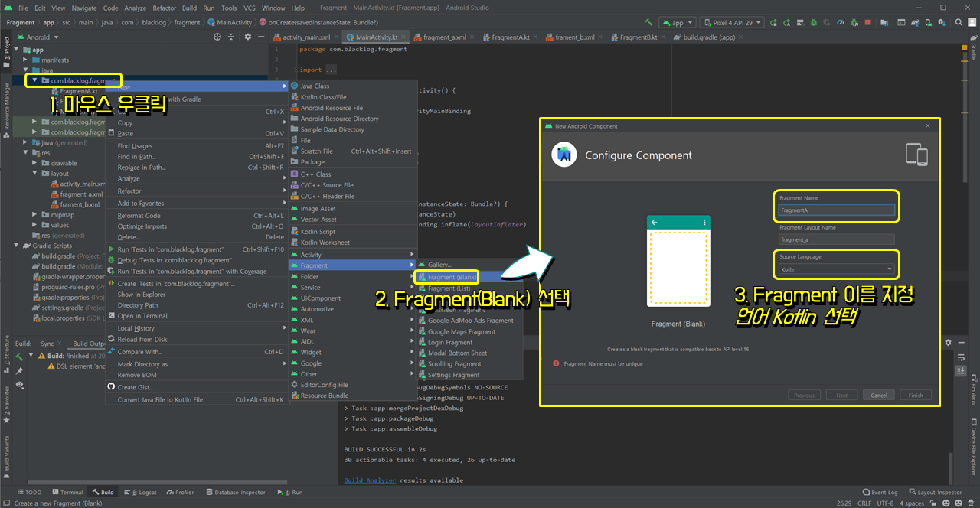Viewport: 980px width, 508px height.
Task: Open the Refactor menu in menu bar
Action: pos(164,8)
